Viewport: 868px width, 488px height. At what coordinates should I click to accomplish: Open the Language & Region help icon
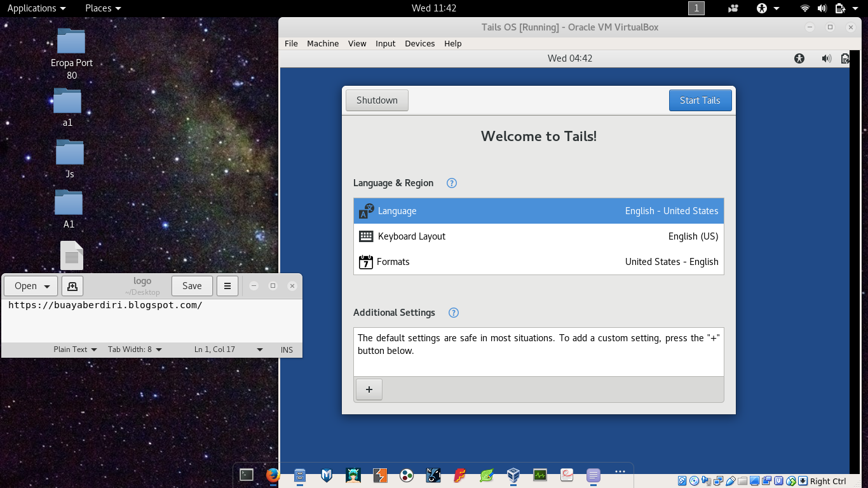[451, 183]
